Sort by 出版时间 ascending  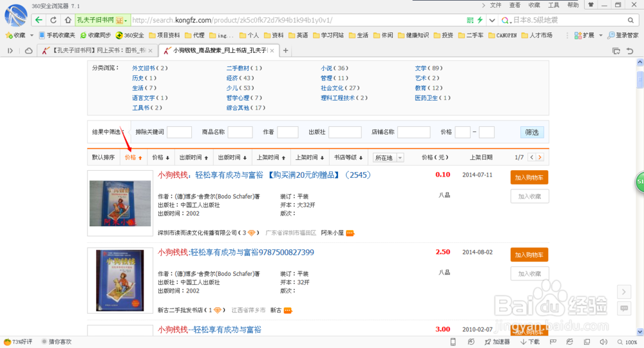point(193,157)
